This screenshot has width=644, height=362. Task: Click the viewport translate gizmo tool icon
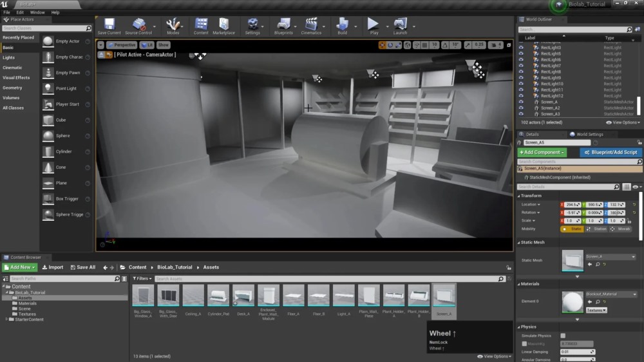(x=382, y=45)
